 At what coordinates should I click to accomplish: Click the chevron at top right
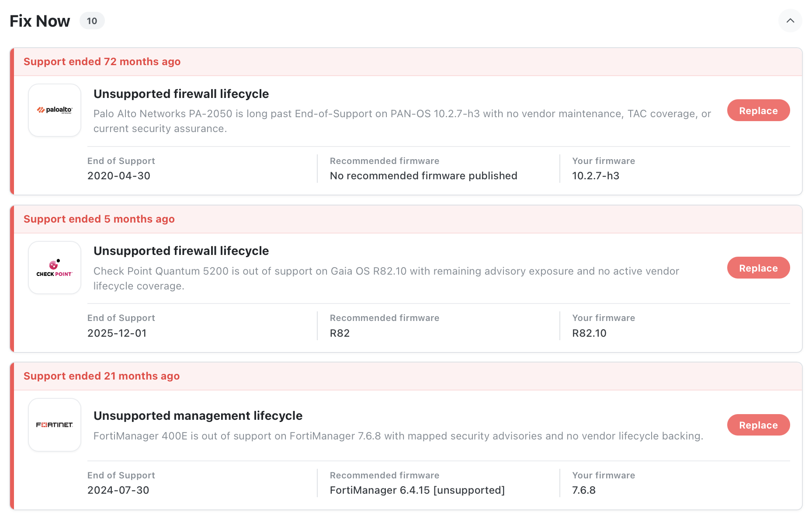point(790,21)
